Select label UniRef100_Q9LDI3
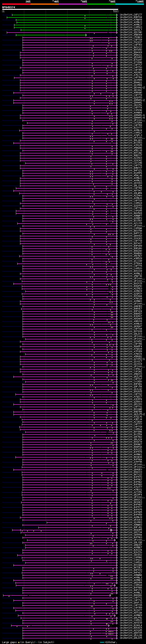The width and height of the screenshot is (146, 644). pyautogui.click(x=131, y=334)
